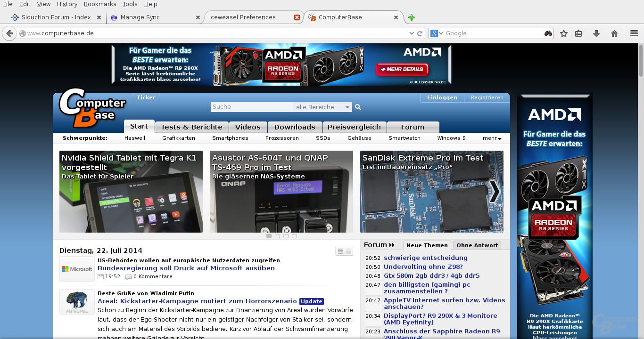Open the File menu
The image size is (644, 339).
8,4
